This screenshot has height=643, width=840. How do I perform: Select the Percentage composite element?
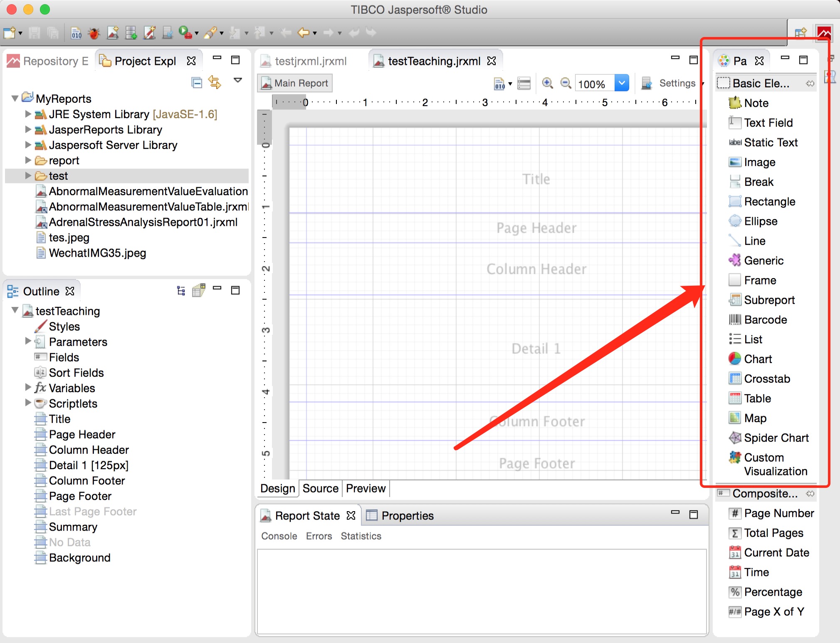click(766, 592)
